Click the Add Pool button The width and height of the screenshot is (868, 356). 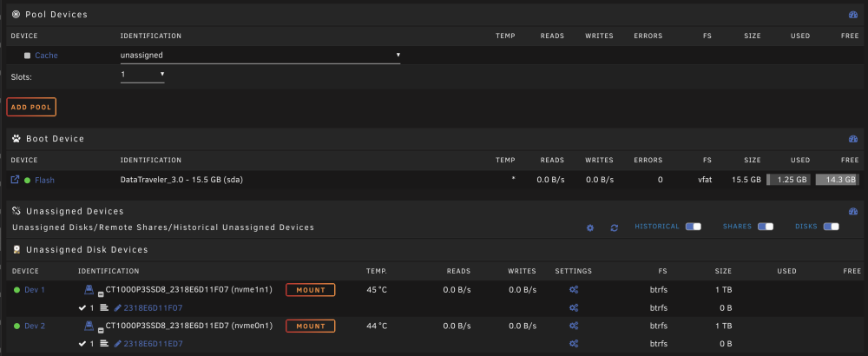tap(31, 107)
